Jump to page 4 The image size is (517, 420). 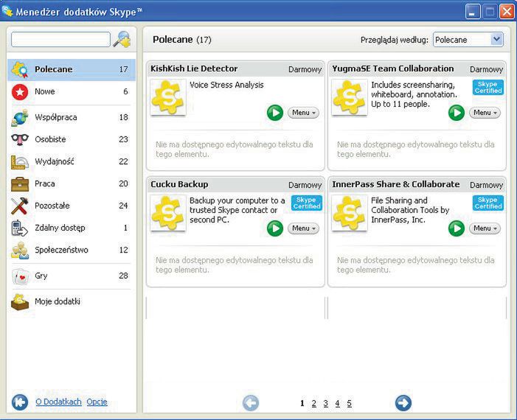(x=337, y=403)
